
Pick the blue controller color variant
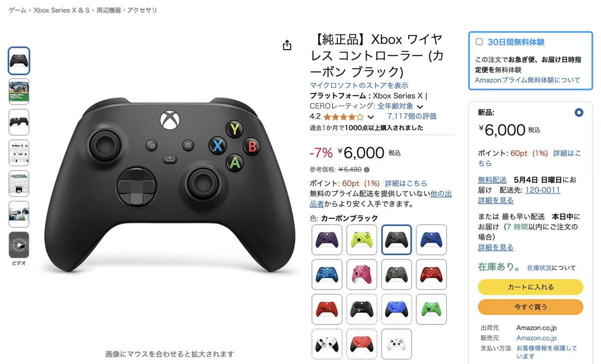[x=431, y=240]
